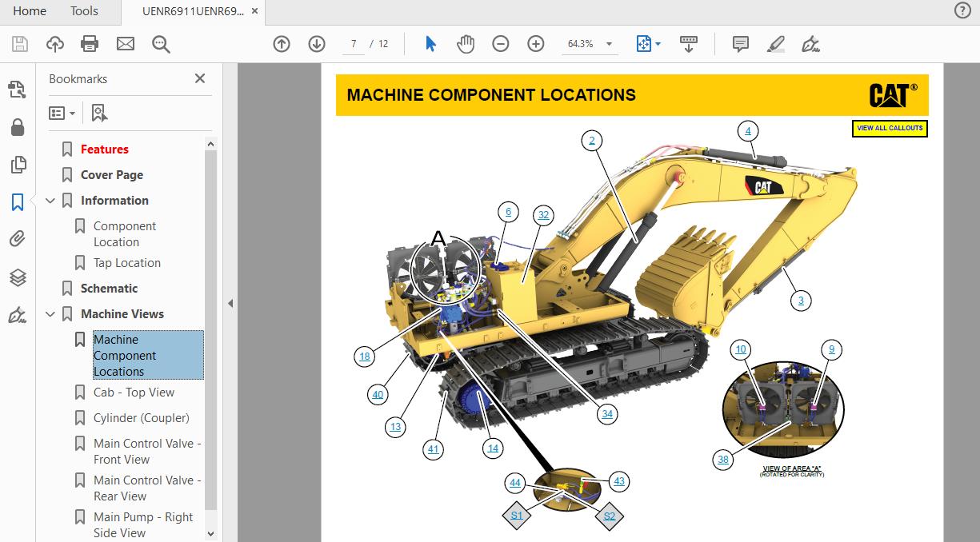Click callout link 2 on boom cylinder

coord(592,141)
